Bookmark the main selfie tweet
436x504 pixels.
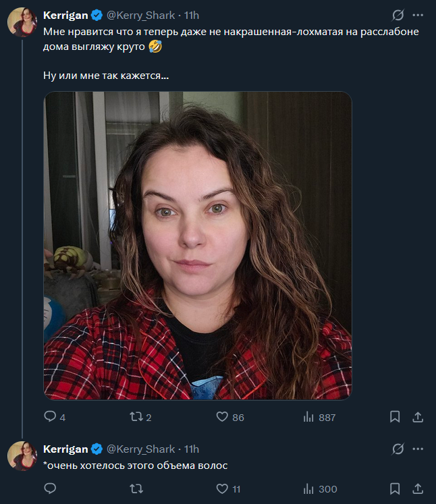click(x=395, y=417)
